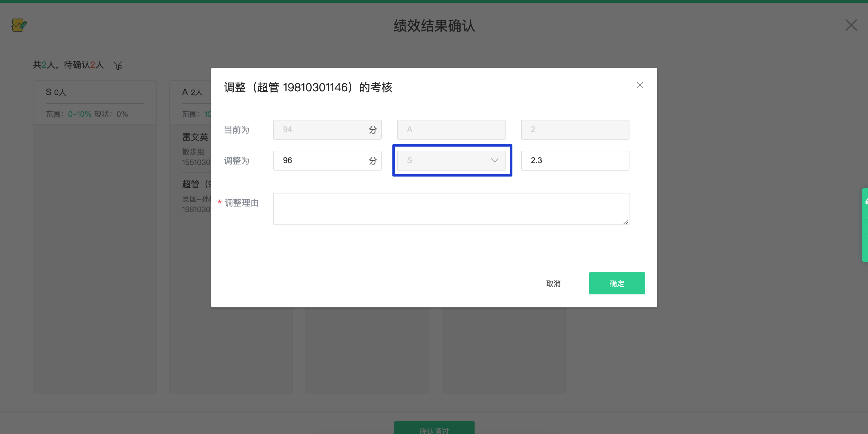Click the 共2人，待确认2人 summary text
This screenshot has width=868, height=434.
[x=68, y=65]
